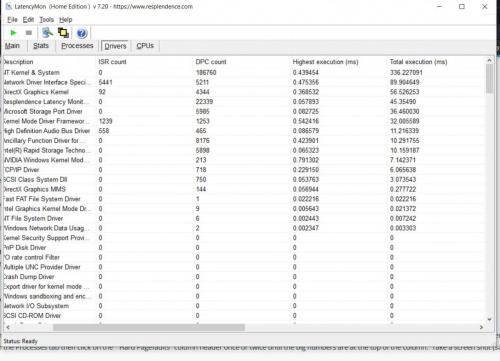The width and height of the screenshot is (500, 361).
Task: Open help via the blue question mark icon
Action: click(82, 33)
